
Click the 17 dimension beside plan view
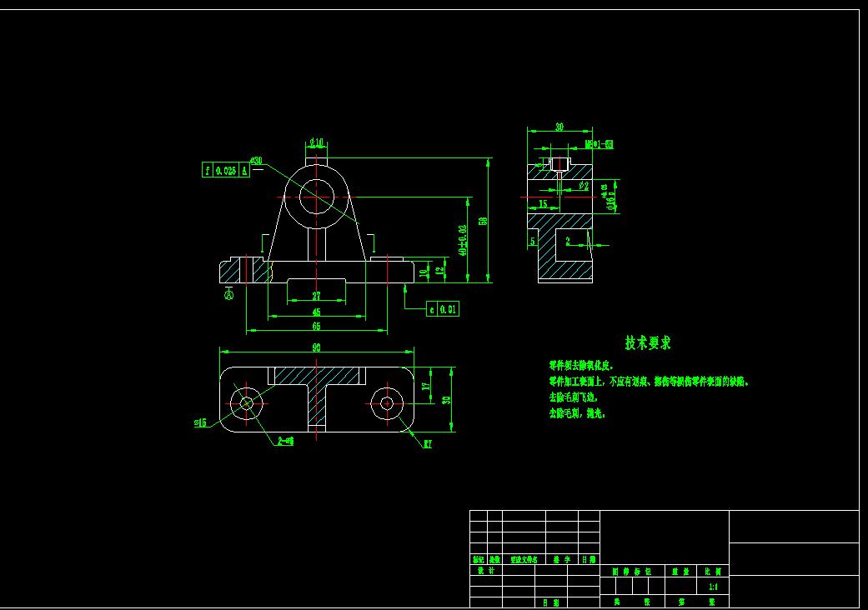click(x=426, y=386)
